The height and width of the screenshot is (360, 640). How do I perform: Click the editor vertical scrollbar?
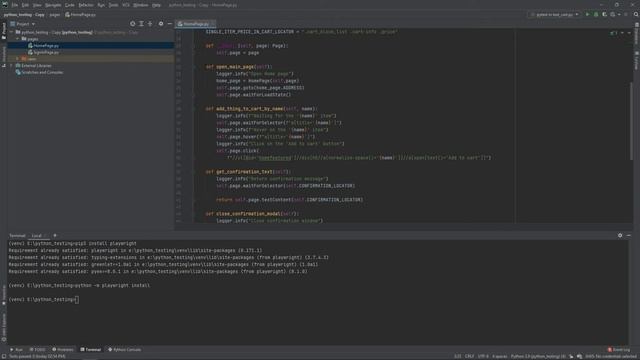point(631,120)
